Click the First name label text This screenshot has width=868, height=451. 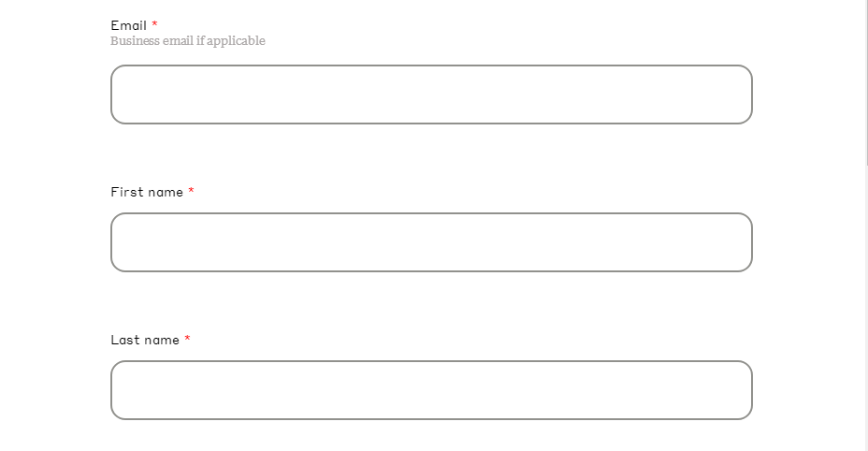pos(147,192)
